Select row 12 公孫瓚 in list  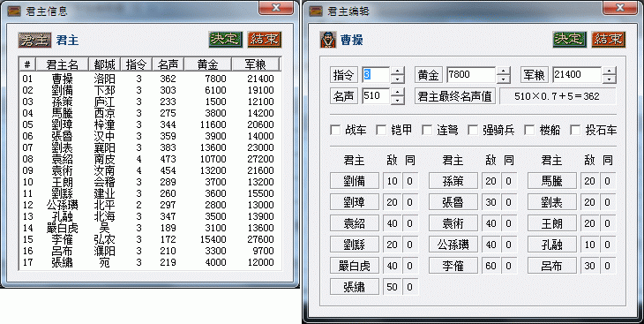pos(150,205)
